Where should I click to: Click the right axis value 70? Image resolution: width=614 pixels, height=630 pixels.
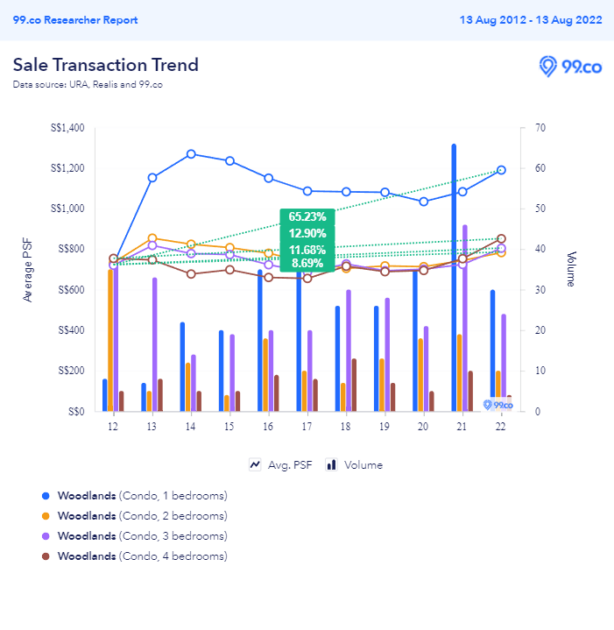(540, 128)
